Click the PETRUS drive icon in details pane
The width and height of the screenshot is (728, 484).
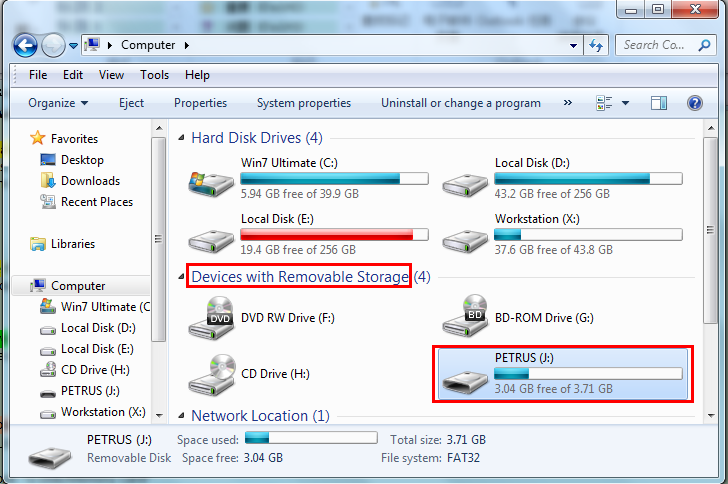pyautogui.click(x=50, y=457)
